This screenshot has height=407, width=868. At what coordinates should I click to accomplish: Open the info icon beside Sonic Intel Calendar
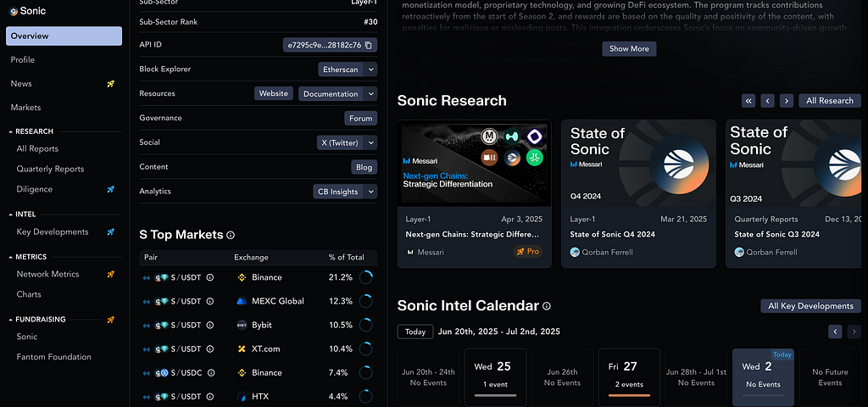(547, 306)
